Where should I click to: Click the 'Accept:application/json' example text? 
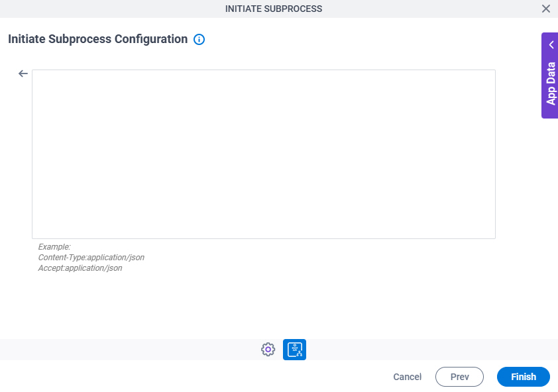tap(80, 268)
